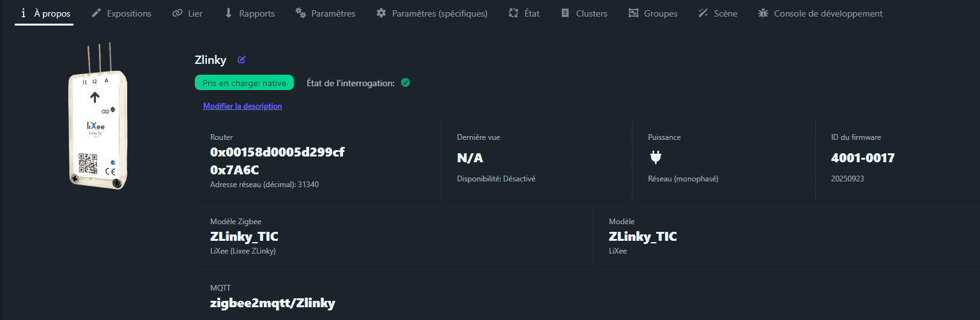The image size is (980, 320).
Task: Open the Scène tab
Action: (717, 13)
